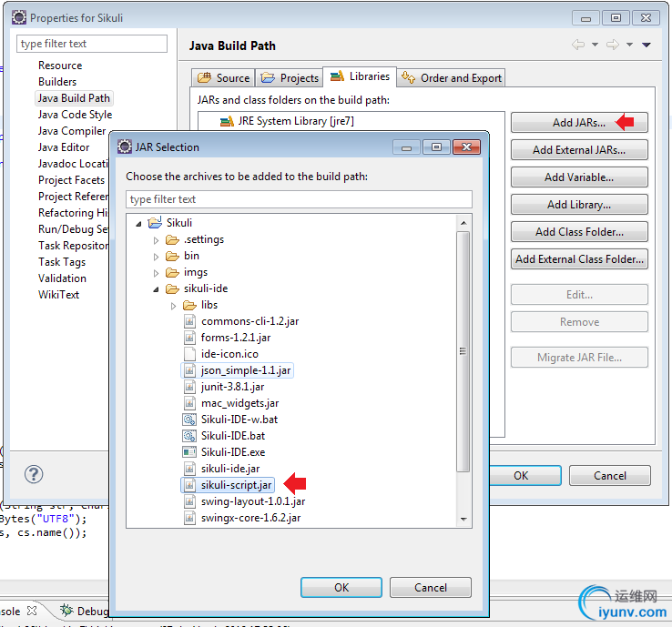This screenshot has height=627, width=672.
Task: Open the back history dropdown arrow
Action: 595,45
